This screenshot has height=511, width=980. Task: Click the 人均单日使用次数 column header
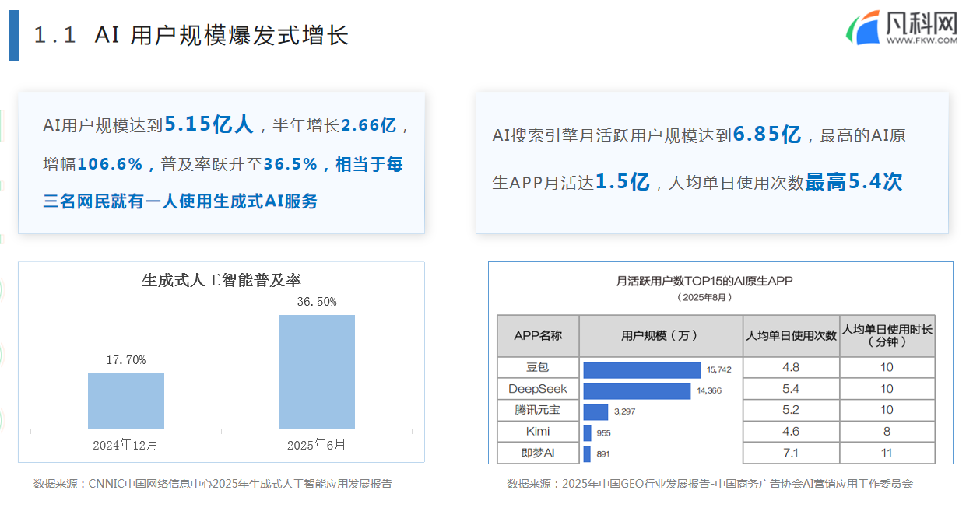[x=791, y=336]
